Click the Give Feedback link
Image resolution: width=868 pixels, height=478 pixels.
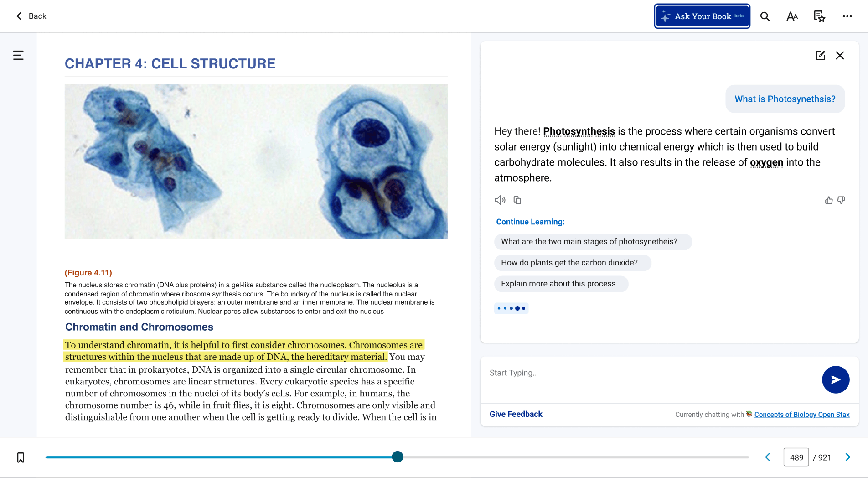(x=516, y=414)
